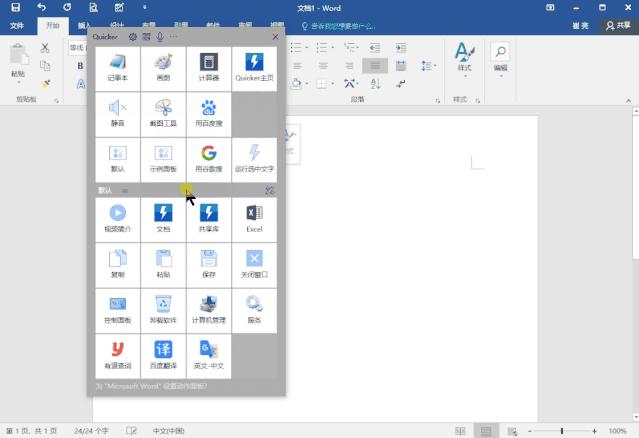Launch Excel from the Quicker panel
639x438 pixels.
pos(254,218)
